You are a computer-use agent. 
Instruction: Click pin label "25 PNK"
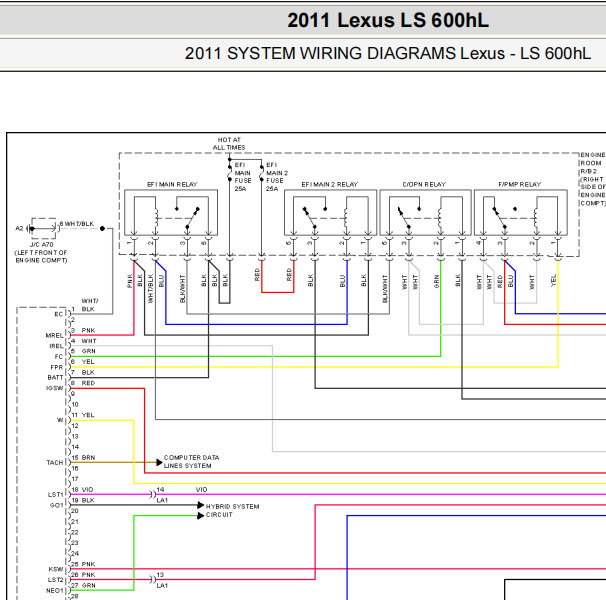coord(83,564)
